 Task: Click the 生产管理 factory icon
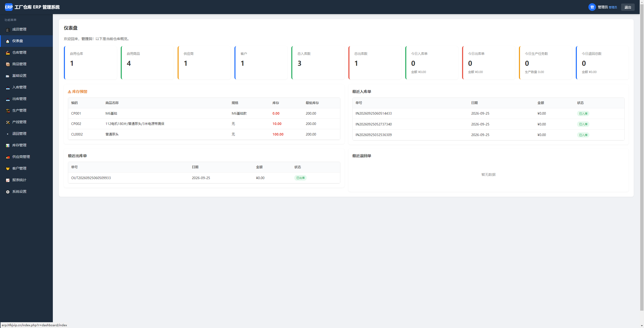[8, 111]
